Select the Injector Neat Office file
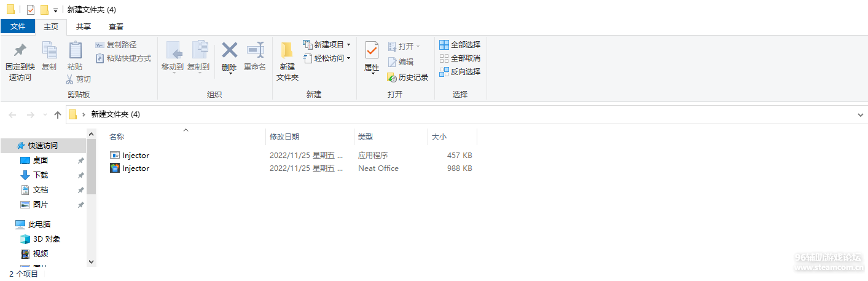The height and width of the screenshot is (281, 868). (135, 168)
